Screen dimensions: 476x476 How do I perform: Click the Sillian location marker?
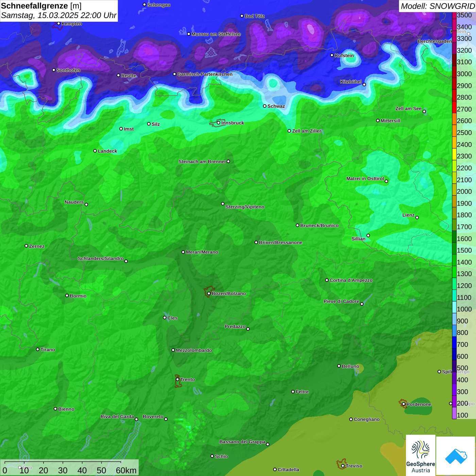[368, 235]
